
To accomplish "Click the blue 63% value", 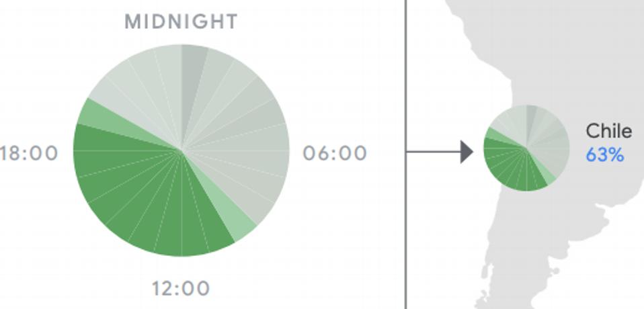I will [x=604, y=156].
